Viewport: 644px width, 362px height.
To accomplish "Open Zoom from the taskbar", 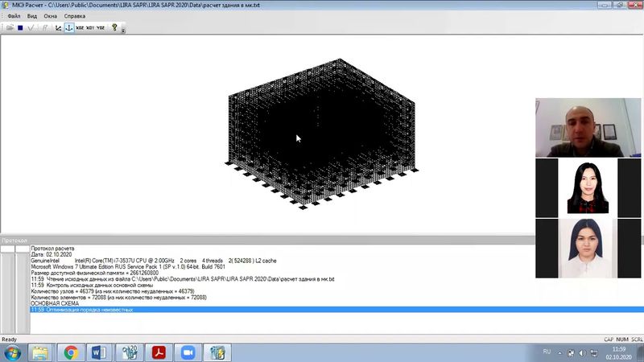I will coord(189,352).
